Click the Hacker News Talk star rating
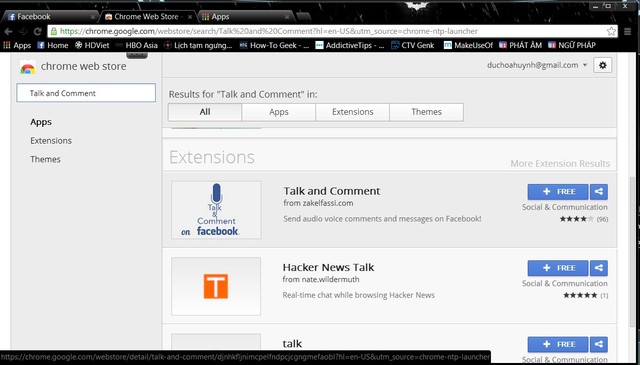Image resolution: width=640 pixels, height=365 pixels. pos(580,295)
